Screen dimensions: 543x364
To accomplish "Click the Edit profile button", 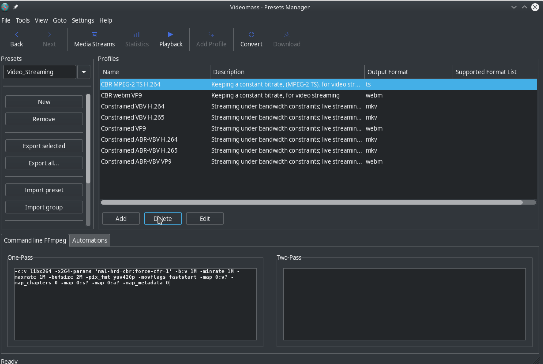I will (x=205, y=219).
